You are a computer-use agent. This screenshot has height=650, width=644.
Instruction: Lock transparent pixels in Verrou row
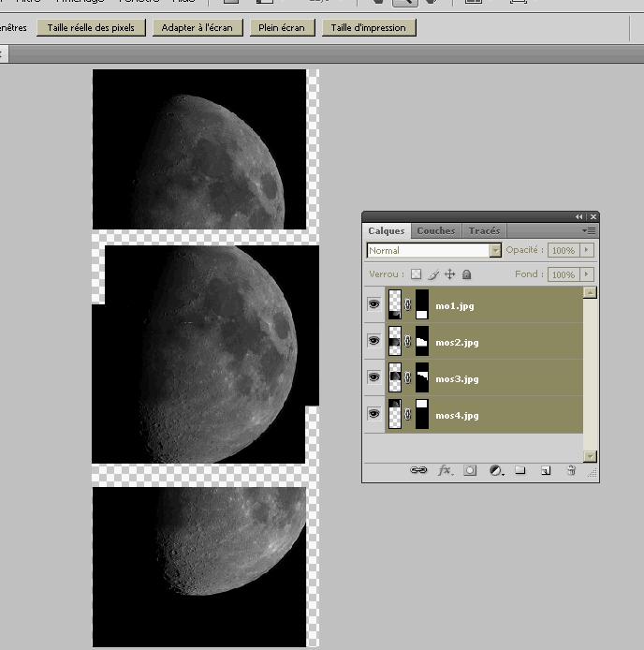416,274
